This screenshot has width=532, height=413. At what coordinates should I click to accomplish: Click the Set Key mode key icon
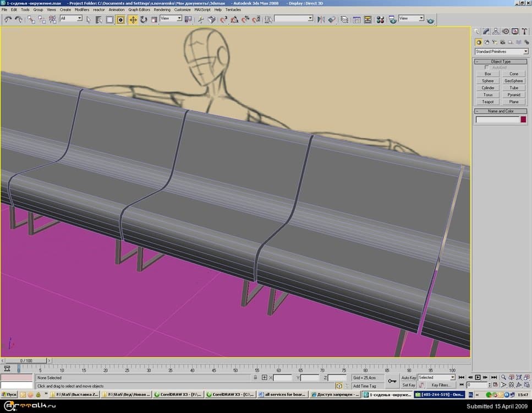392,381
